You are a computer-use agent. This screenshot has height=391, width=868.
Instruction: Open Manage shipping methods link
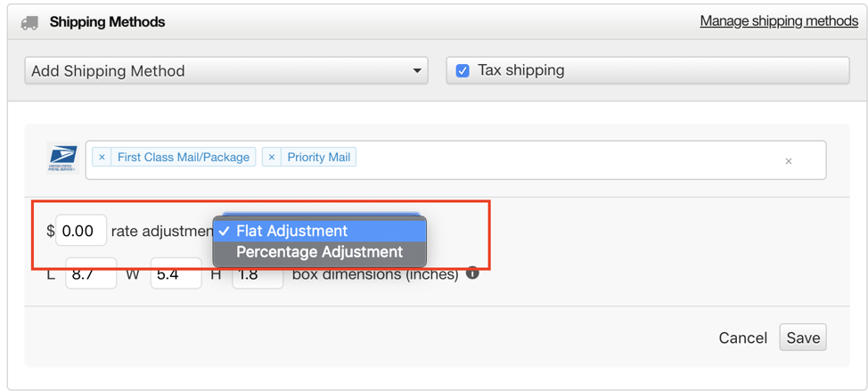click(779, 21)
